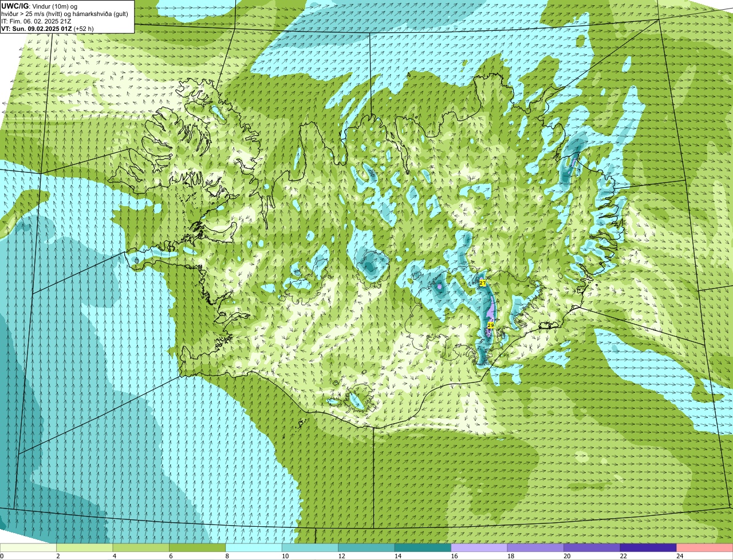Select the 20–22 m/s purple legend swatch
This screenshot has height=560, width=733.
tap(592, 548)
